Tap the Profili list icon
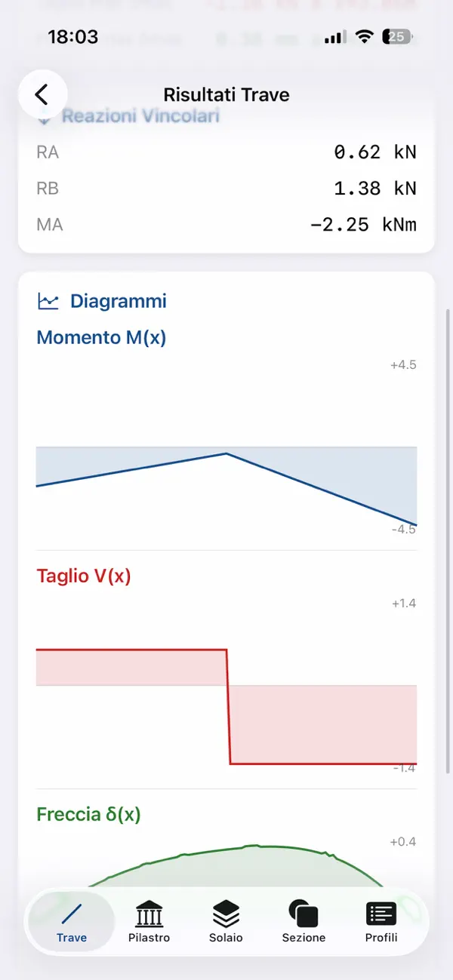This screenshot has width=453, height=980. tap(381, 911)
